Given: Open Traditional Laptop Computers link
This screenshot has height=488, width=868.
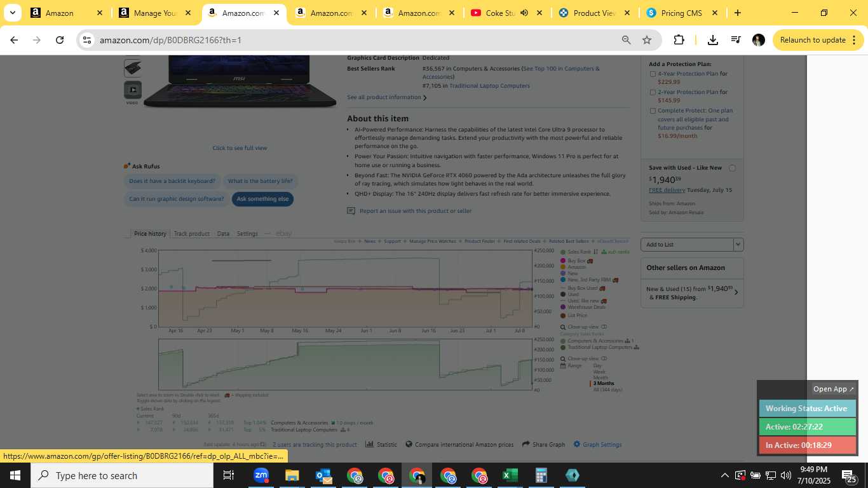Looking at the screenshot, I should pos(489,86).
